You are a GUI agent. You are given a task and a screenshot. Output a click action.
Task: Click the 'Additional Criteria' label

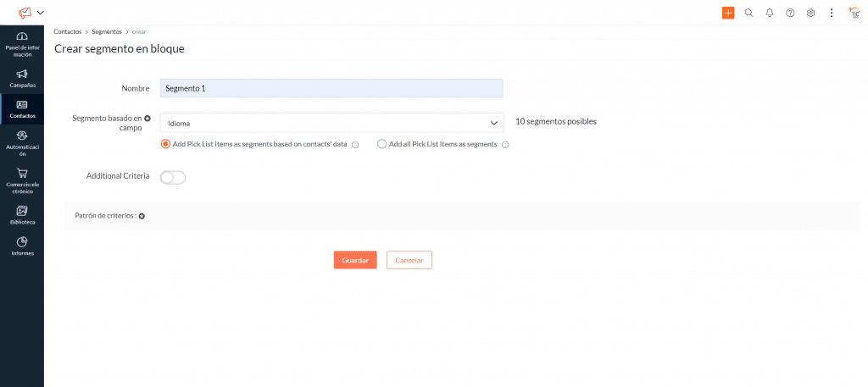(x=118, y=176)
